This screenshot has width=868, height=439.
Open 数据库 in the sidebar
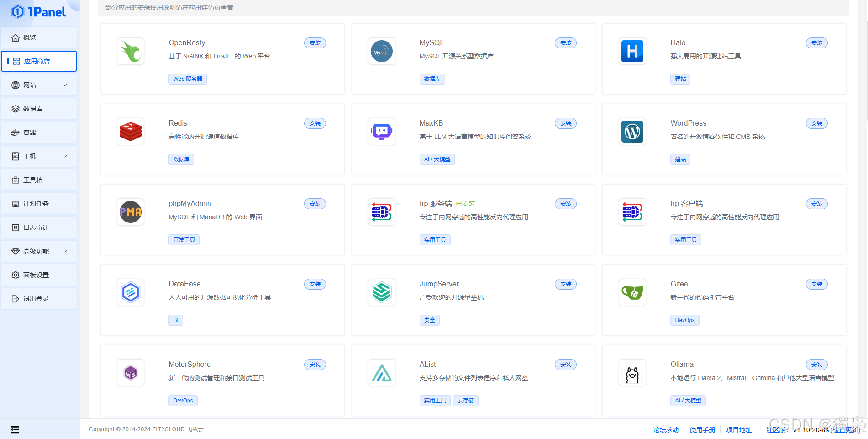39,109
